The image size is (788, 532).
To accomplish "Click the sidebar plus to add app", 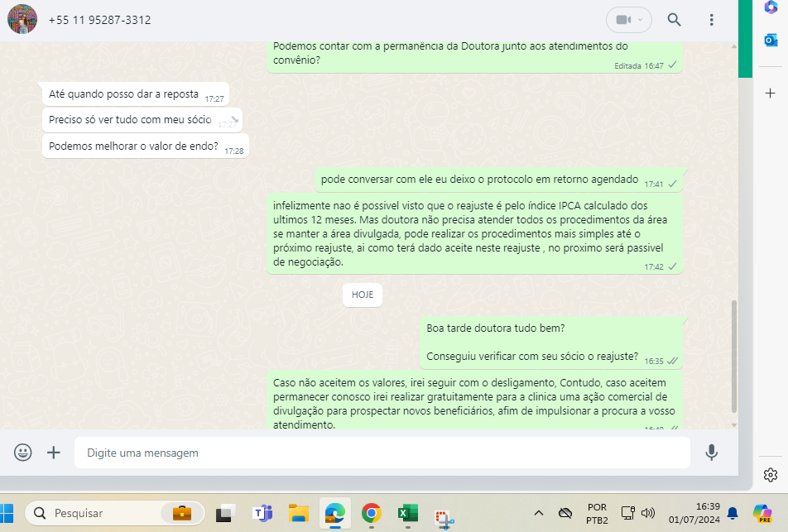I will [x=770, y=93].
